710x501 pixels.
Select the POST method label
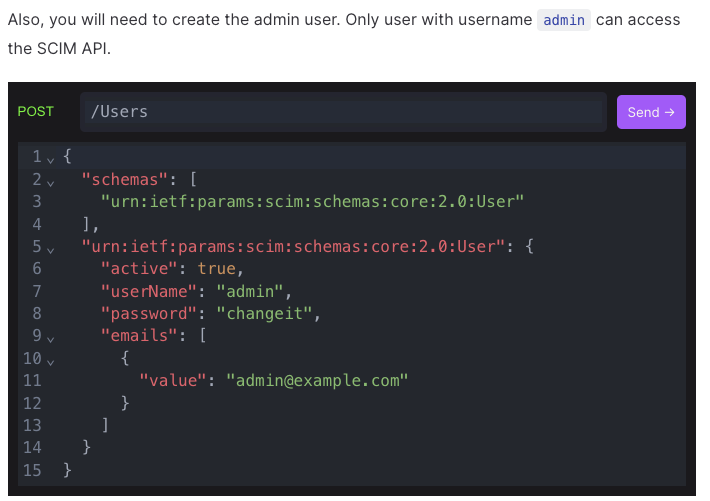coord(35,111)
